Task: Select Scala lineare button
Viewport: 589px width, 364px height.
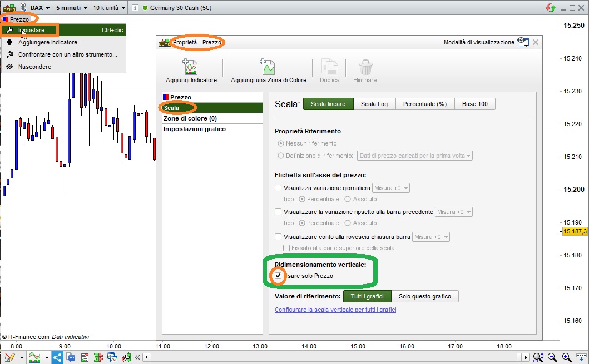Action: tap(328, 104)
